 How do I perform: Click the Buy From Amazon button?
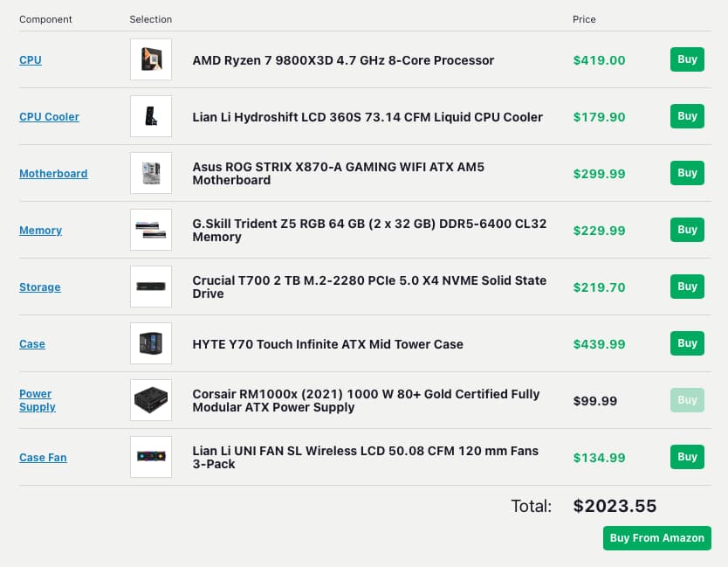(x=656, y=538)
